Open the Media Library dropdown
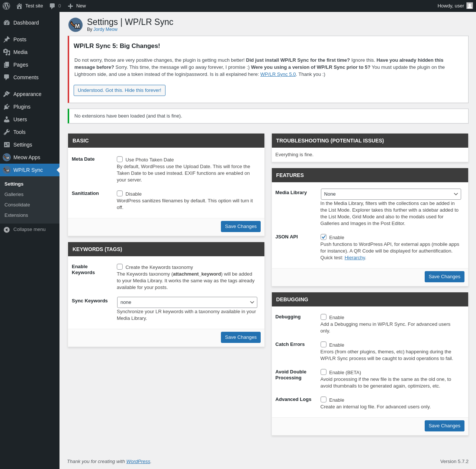 tap(391, 194)
